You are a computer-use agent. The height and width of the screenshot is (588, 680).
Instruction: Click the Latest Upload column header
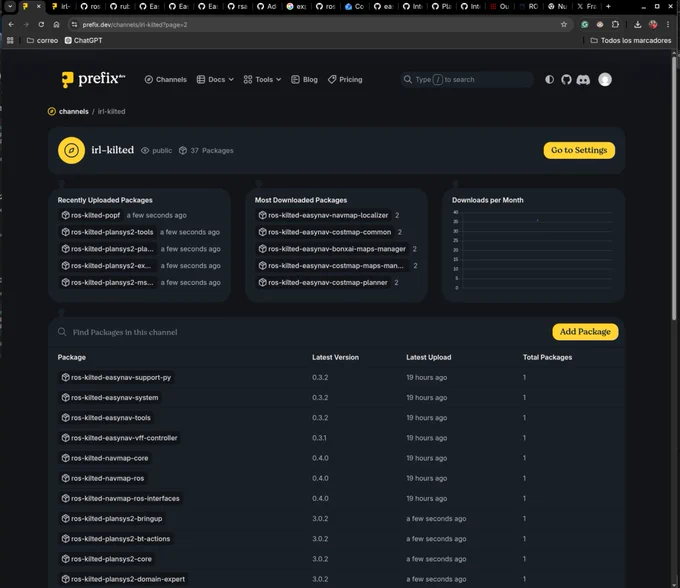pos(428,357)
